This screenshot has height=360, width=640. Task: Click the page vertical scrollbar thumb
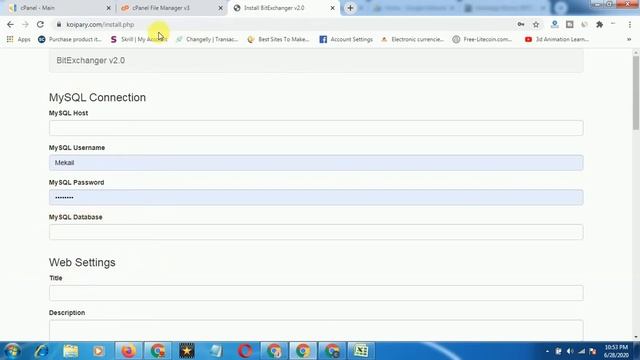click(636, 93)
